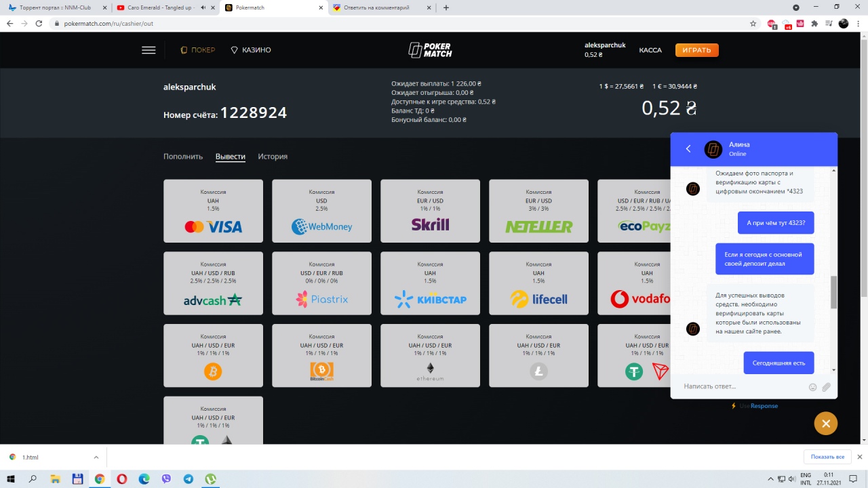Screen dimensions: 868x488
Task: Open Opera from the taskbar
Action: pyautogui.click(x=122, y=479)
